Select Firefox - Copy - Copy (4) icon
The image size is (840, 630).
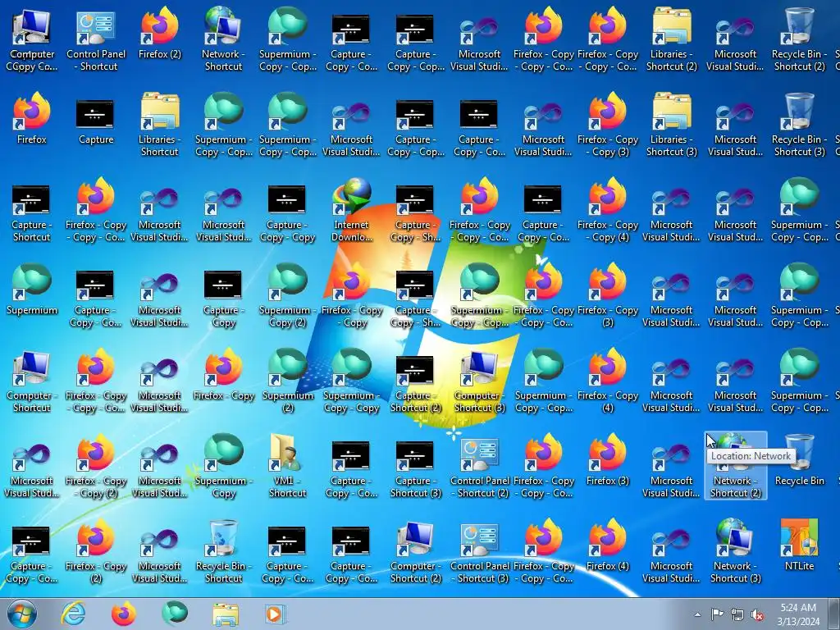tap(608, 209)
